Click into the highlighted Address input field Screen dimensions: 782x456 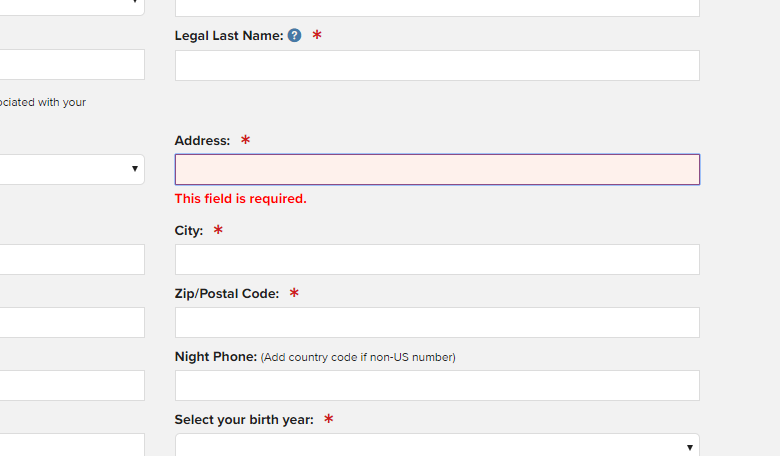[437, 170]
